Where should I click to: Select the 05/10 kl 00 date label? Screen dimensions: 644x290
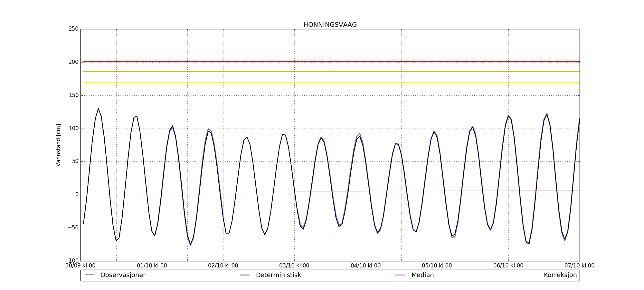437,266
